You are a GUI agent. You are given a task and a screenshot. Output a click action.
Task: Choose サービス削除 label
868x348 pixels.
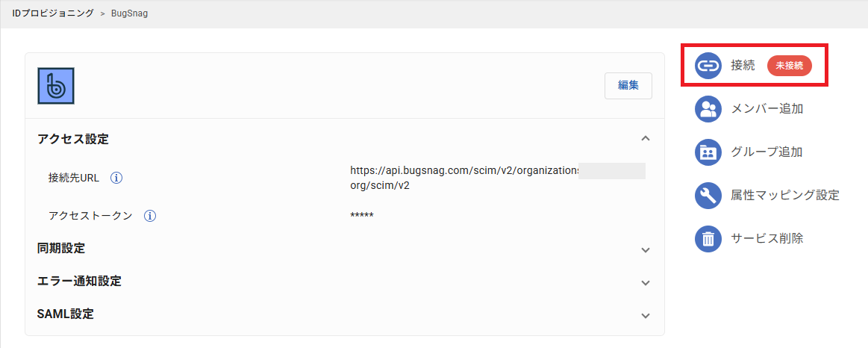pyautogui.click(x=767, y=239)
